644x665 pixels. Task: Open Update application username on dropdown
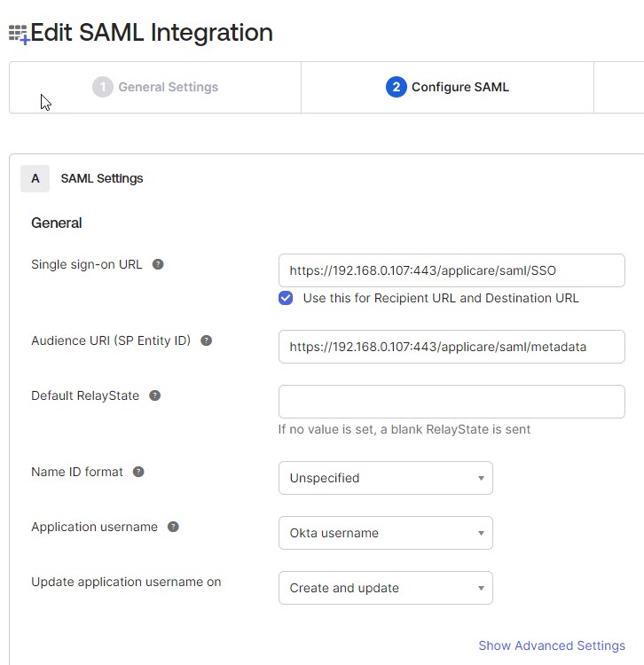pos(385,588)
